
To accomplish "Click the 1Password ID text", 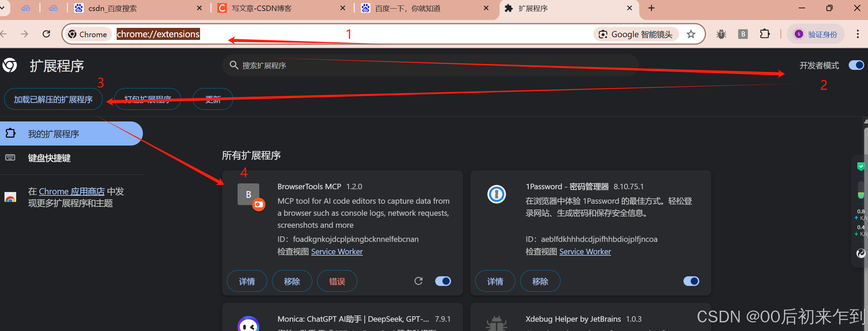I will click(x=592, y=239).
